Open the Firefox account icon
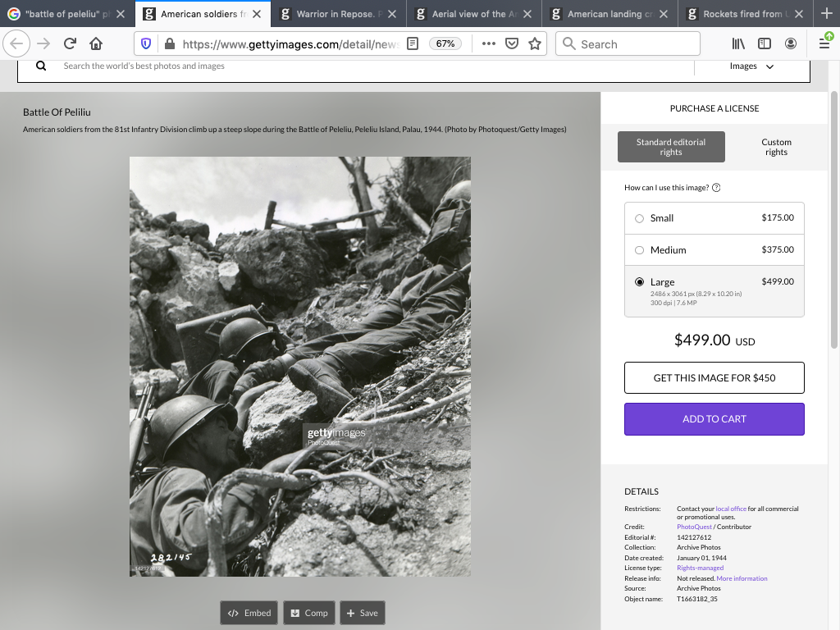The image size is (840, 630). [791, 44]
